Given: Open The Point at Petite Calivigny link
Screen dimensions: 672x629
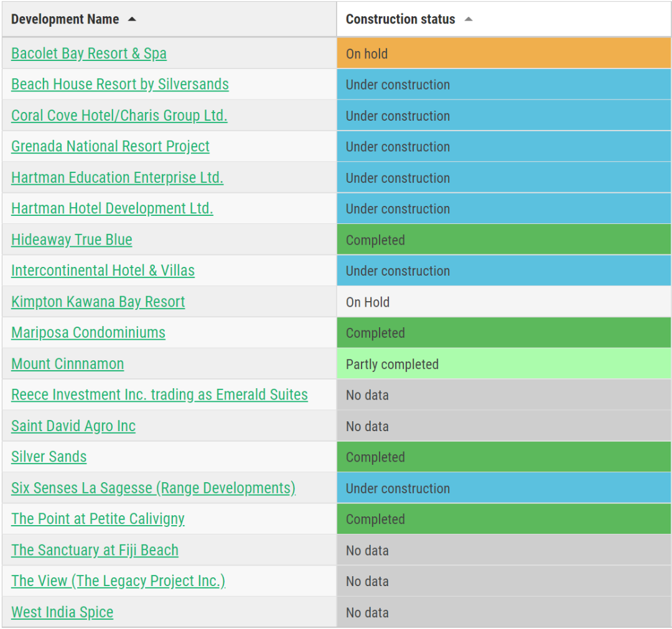Looking at the screenshot, I should 98,520.
